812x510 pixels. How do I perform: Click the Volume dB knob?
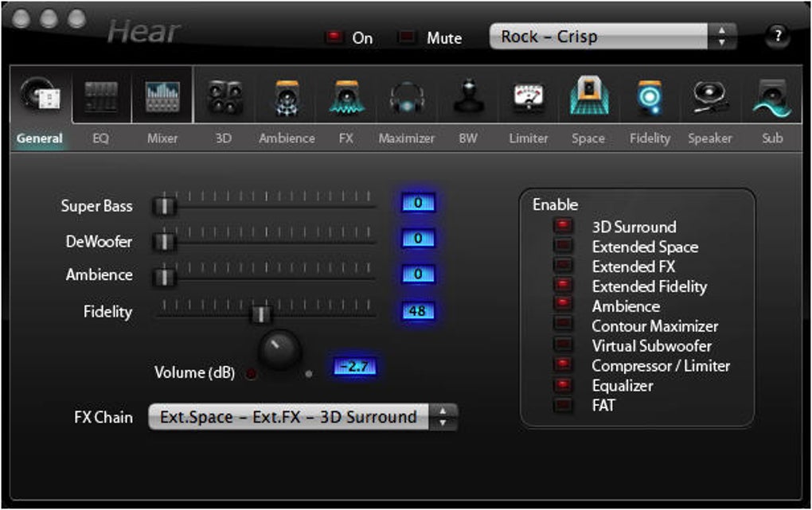[x=279, y=350]
